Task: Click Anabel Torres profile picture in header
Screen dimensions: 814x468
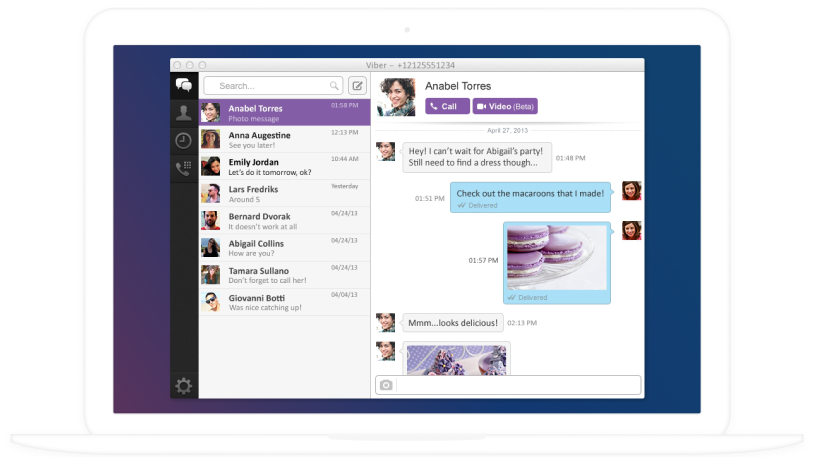Action: pos(395,97)
